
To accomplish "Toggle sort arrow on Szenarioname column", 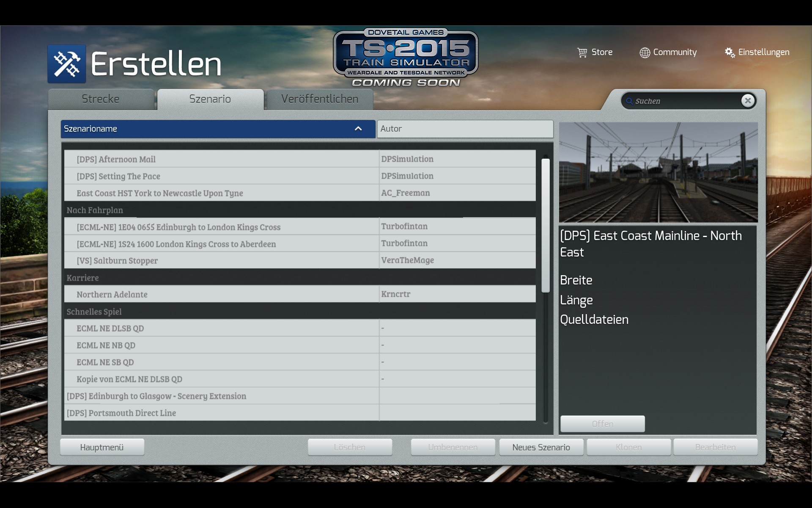I will 358,129.
